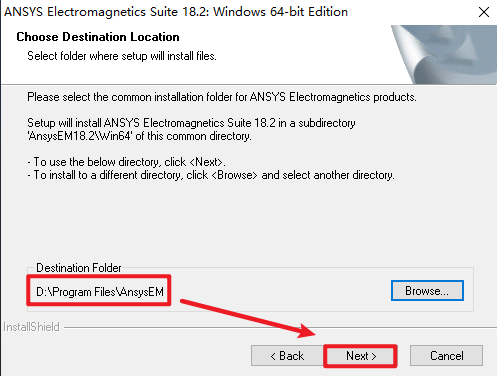Click the 'To install to a different directory' instruction line

(x=211, y=175)
